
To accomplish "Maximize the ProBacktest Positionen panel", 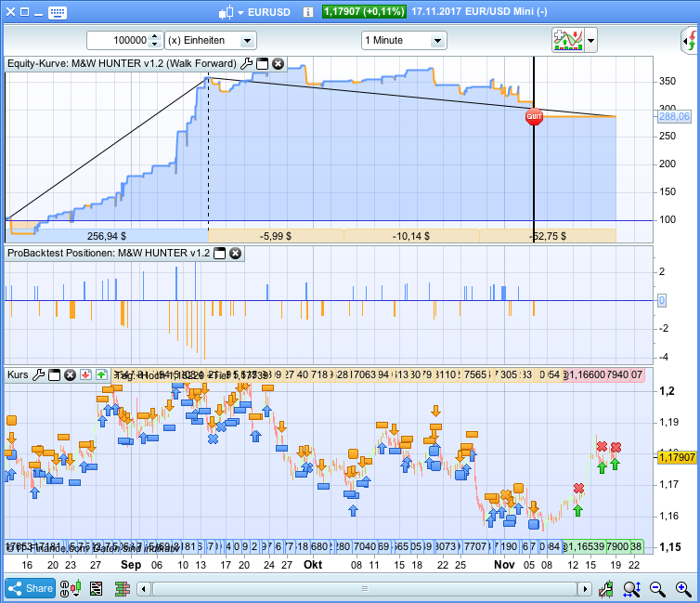I will [x=220, y=253].
